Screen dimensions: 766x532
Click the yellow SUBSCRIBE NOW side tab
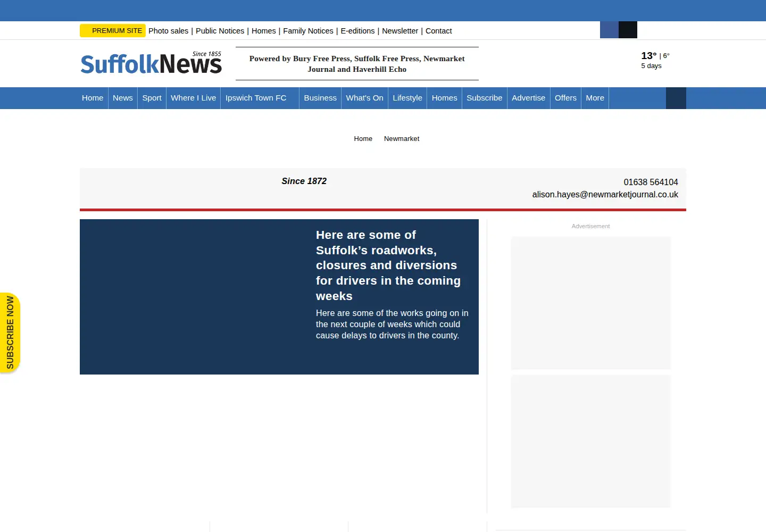(x=10, y=332)
